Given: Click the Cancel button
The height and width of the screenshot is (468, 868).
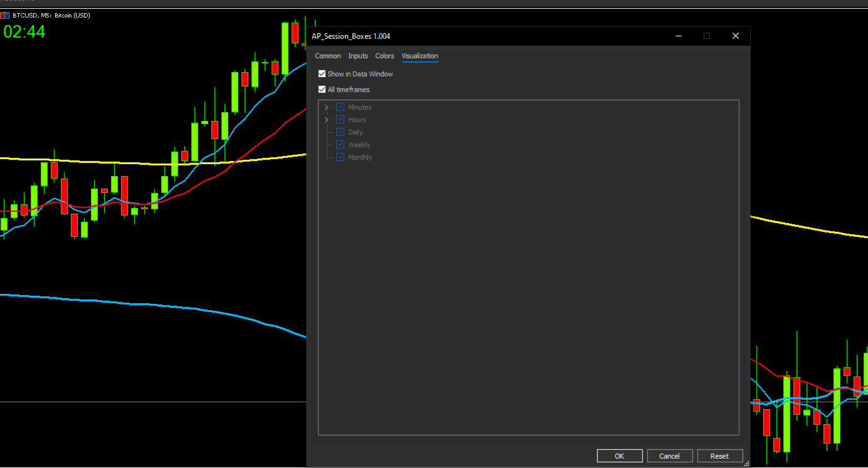Looking at the screenshot, I should pyautogui.click(x=670, y=456).
